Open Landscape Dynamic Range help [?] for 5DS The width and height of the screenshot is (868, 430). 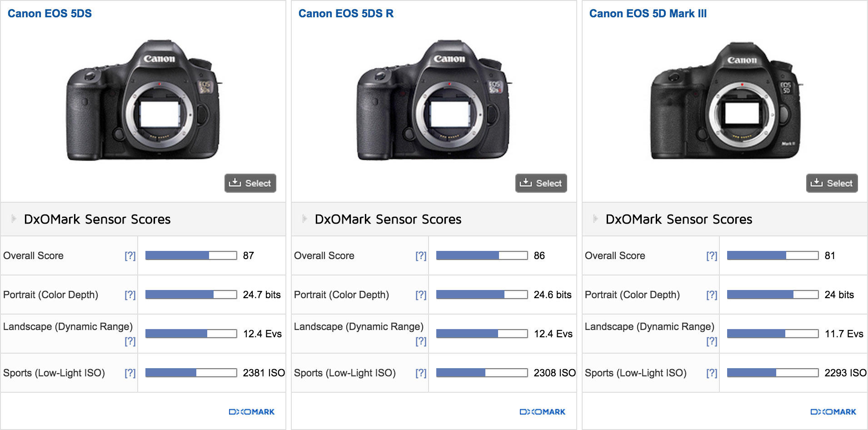[130, 341]
